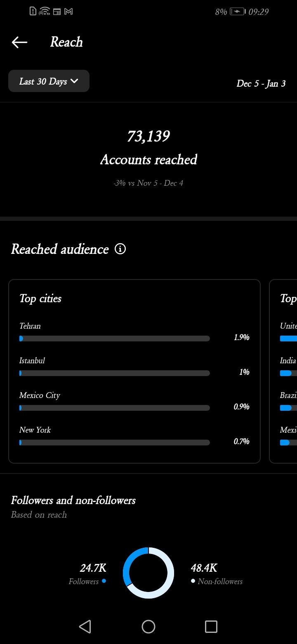
Task: Tap the chevron on Last 30 Days
Action: pyautogui.click(x=74, y=81)
